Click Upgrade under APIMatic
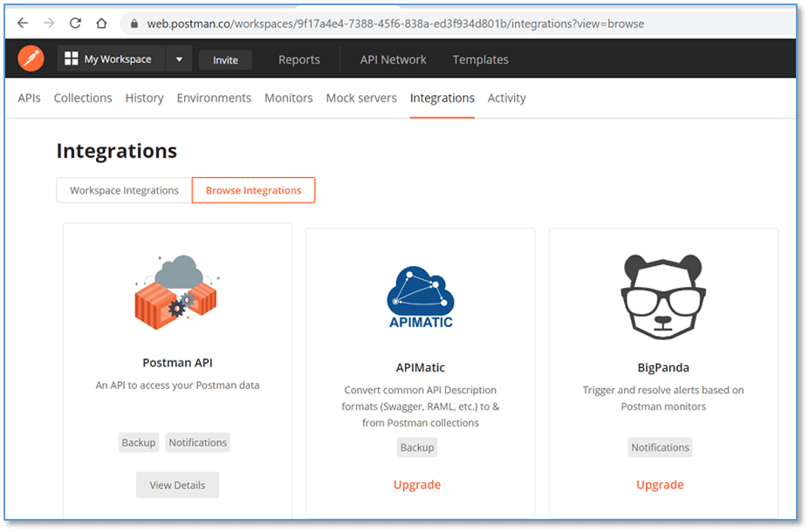Screen dimensions: 809x532 [x=417, y=485]
